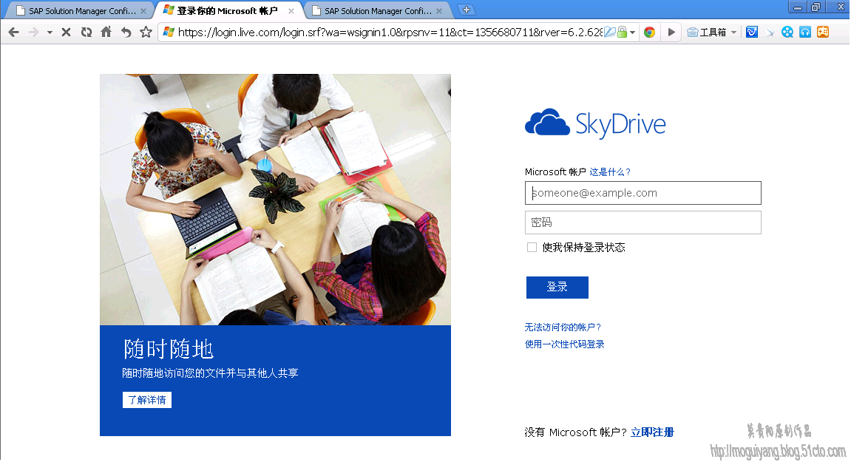Open a new browser tab

tap(467, 10)
